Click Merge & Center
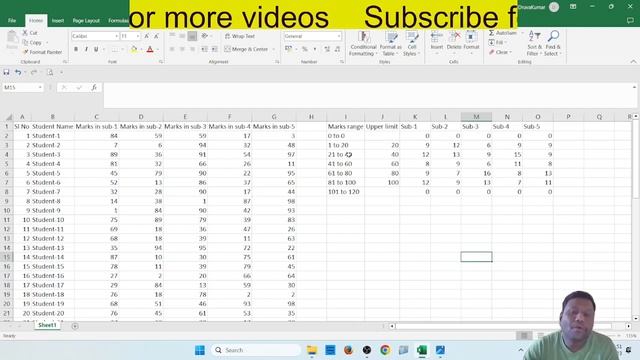Image resolution: width=640 pixels, height=360 pixels. [246, 49]
